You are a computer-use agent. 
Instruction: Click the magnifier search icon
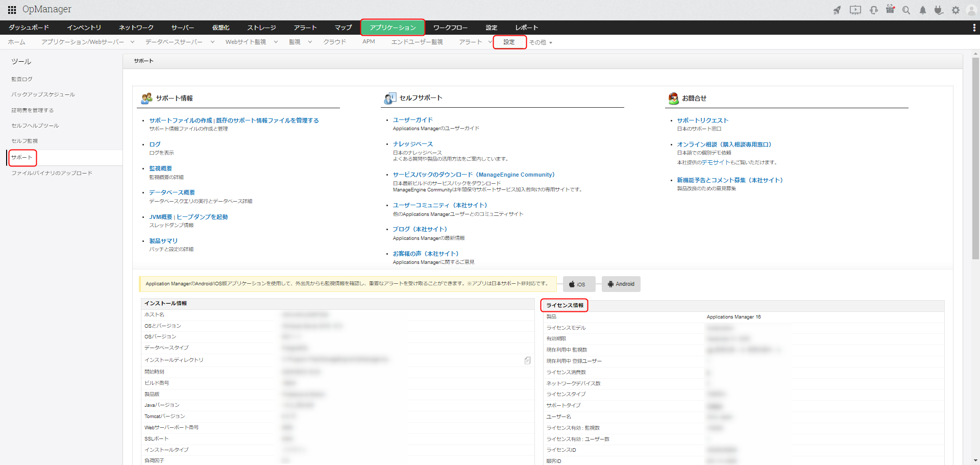pos(906,10)
